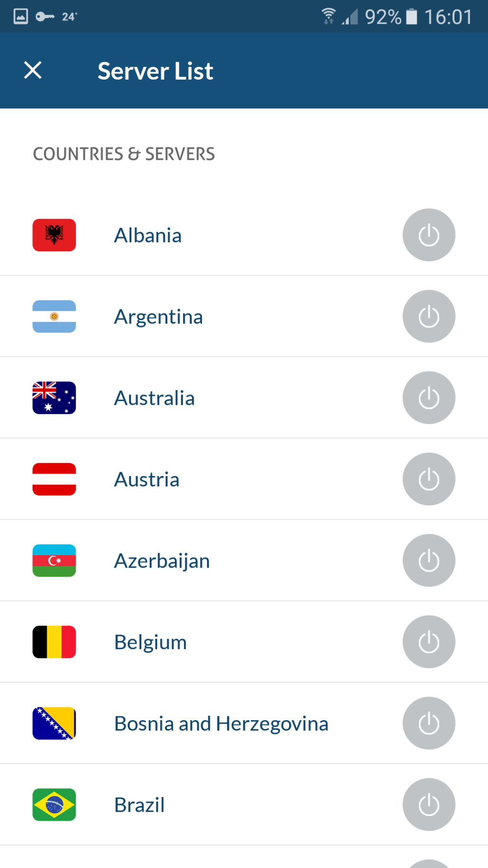Enable Azerbaijan server via power button
The image size is (488, 868).
tap(428, 561)
